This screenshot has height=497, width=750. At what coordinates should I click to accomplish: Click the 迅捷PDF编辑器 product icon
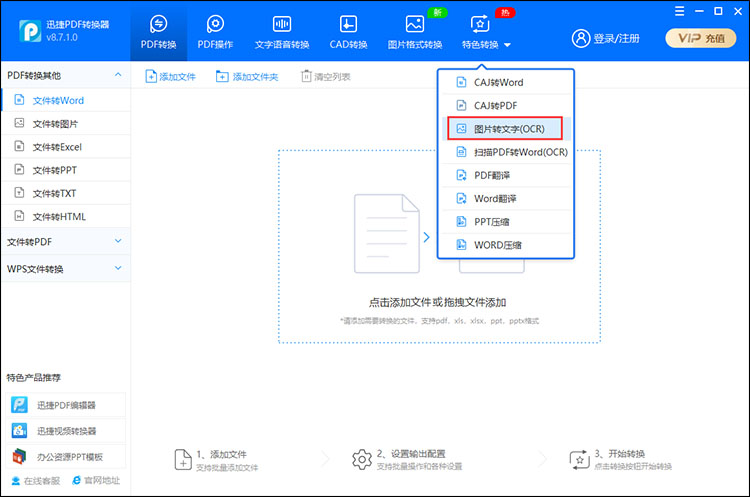[x=19, y=405]
